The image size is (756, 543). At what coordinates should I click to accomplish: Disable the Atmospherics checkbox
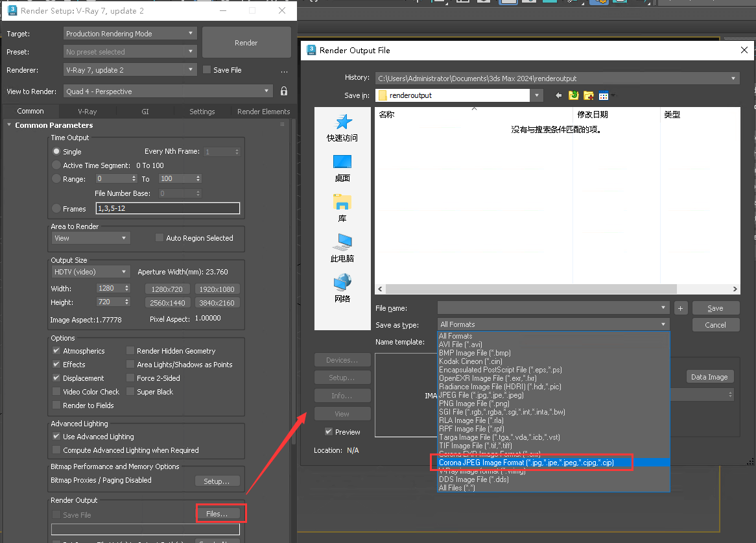tap(56, 351)
